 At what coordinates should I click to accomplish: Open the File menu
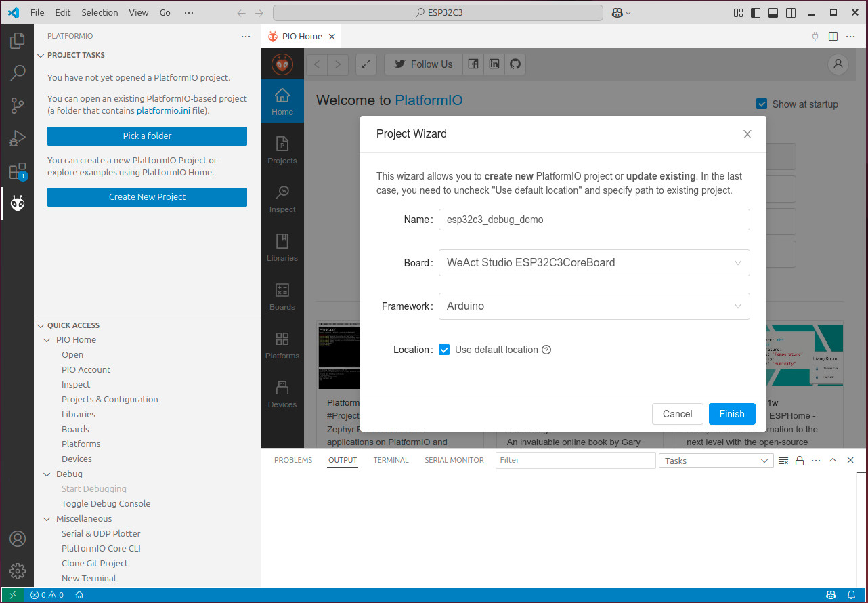point(37,13)
